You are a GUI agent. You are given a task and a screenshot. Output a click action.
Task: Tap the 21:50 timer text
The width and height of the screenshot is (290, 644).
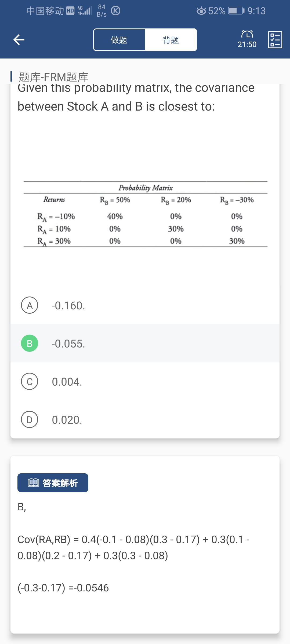pos(247,45)
